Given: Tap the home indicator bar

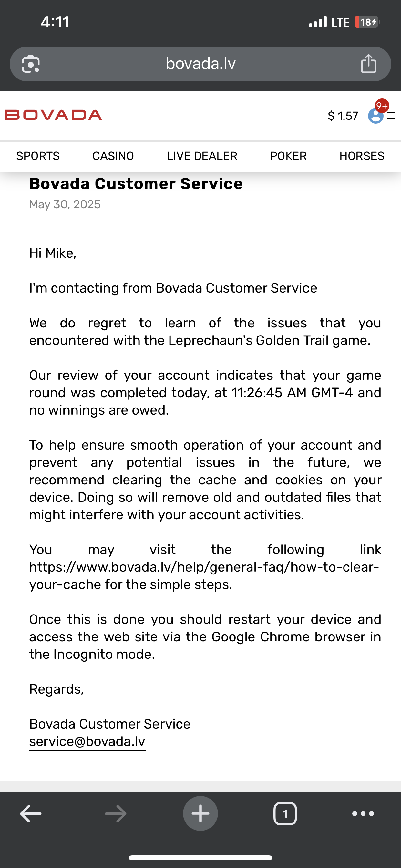Looking at the screenshot, I should [x=200, y=858].
